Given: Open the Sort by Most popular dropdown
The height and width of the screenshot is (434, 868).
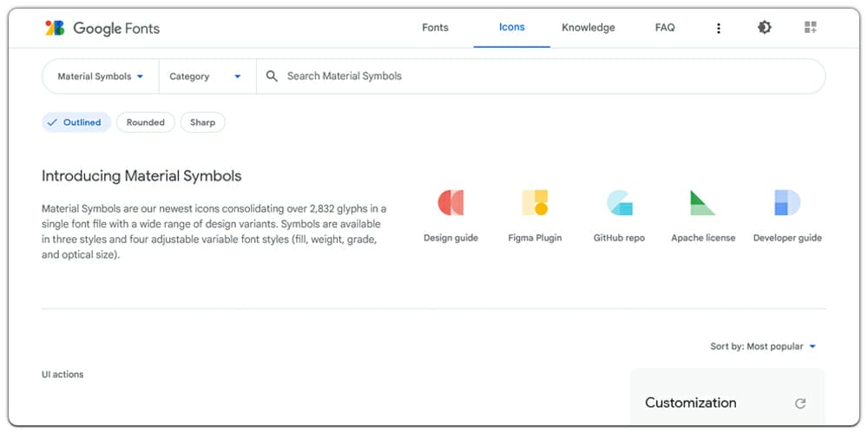Looking at the screenshot, I should (763, 346).
